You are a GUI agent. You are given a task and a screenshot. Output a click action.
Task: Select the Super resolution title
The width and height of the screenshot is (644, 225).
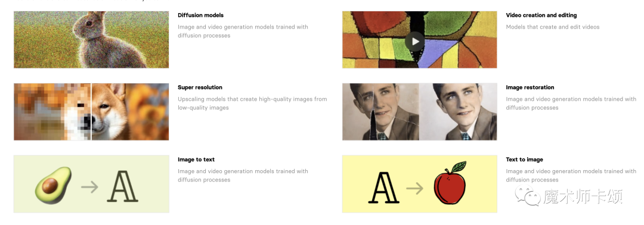(x=200, y=87)
